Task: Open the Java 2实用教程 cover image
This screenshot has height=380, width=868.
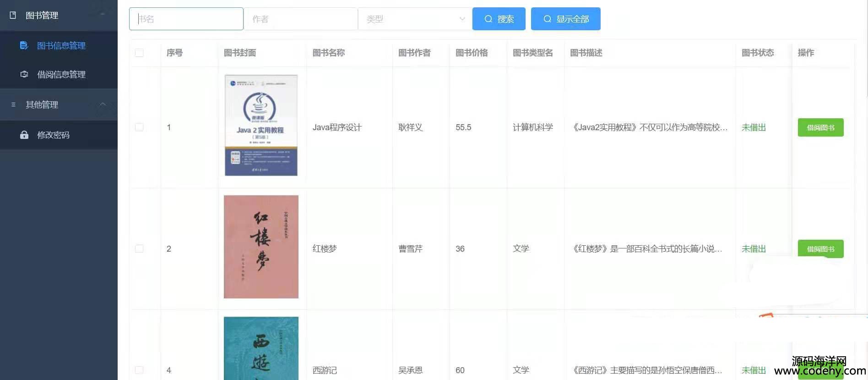Action: click(261, 125)
